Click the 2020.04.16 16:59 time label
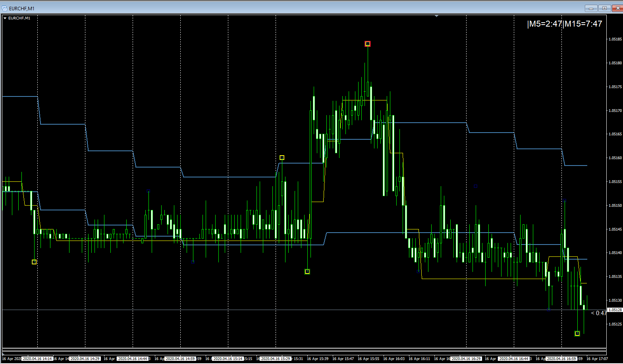This screenshot has width=623, height=364. click(x=561, y=359)
